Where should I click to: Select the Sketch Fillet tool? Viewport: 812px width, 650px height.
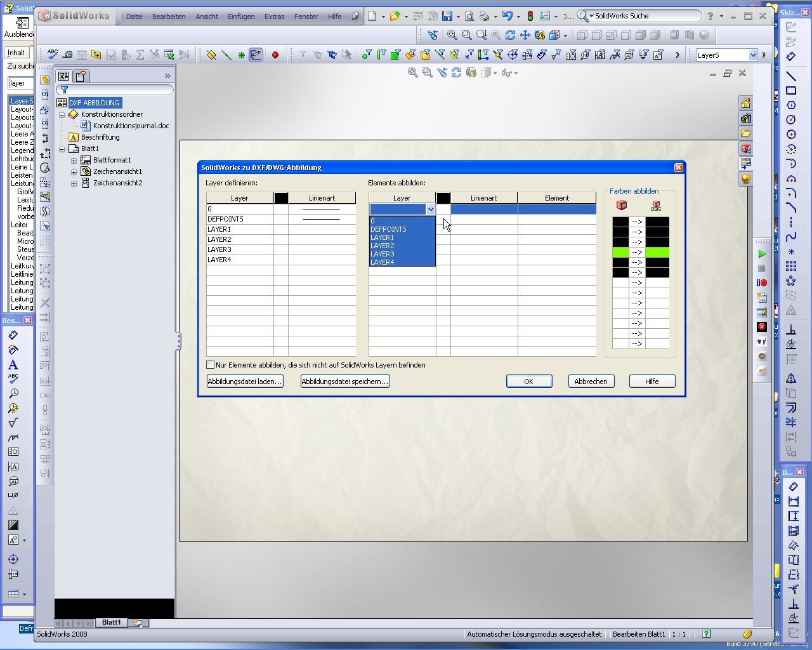(791, 192)
